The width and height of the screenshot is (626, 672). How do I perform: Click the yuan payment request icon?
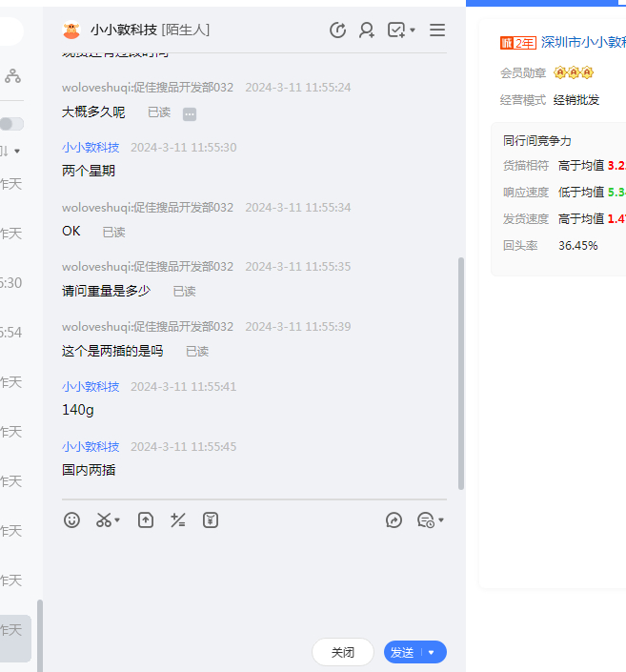coord(211,519)
